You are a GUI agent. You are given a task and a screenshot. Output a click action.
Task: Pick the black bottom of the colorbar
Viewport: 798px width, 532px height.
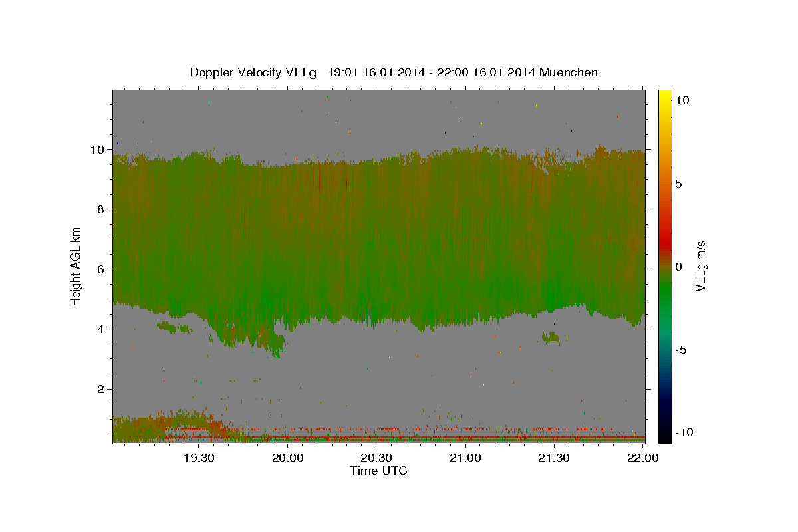pos(665,436)
